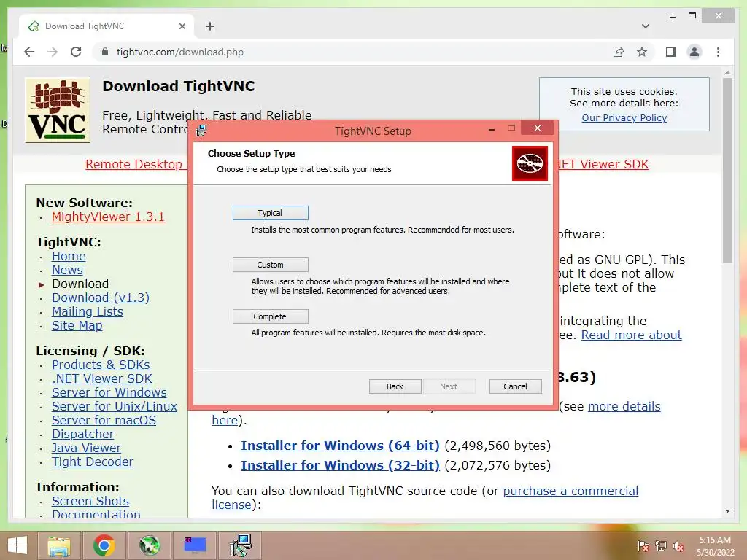Go Back in TightVNC Setup
Viewport: 747px width, 560px height.
point(395,386)
